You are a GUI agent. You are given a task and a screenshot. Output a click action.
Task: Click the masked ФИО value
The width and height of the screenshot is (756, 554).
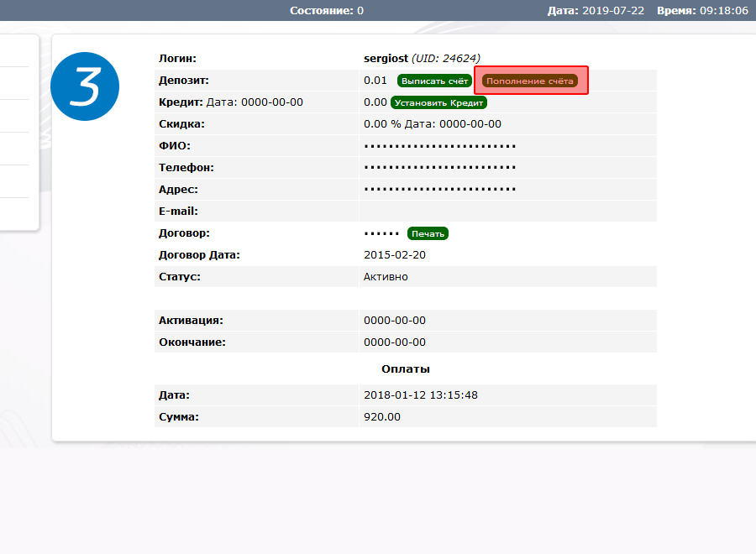tap(440, 146)
